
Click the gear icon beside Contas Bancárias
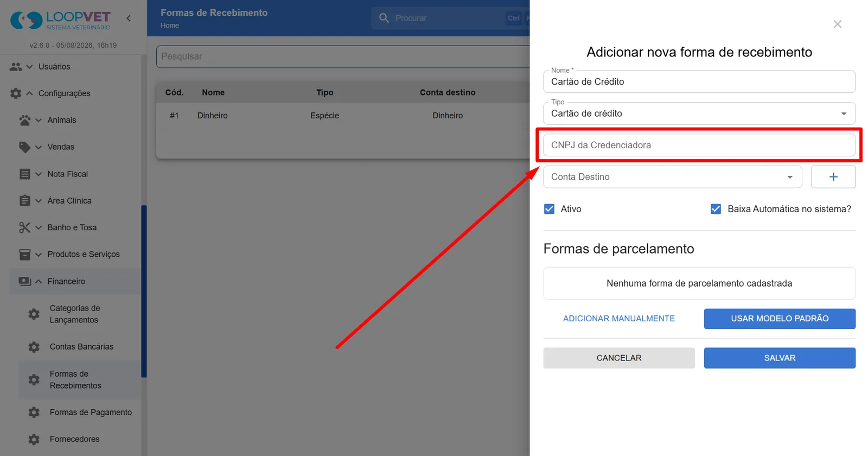(34, 347)
